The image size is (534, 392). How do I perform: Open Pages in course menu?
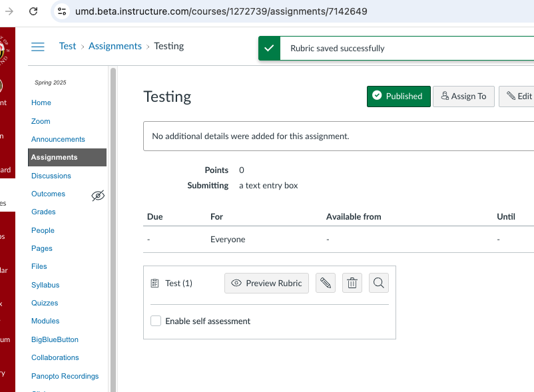pos(42,248)
